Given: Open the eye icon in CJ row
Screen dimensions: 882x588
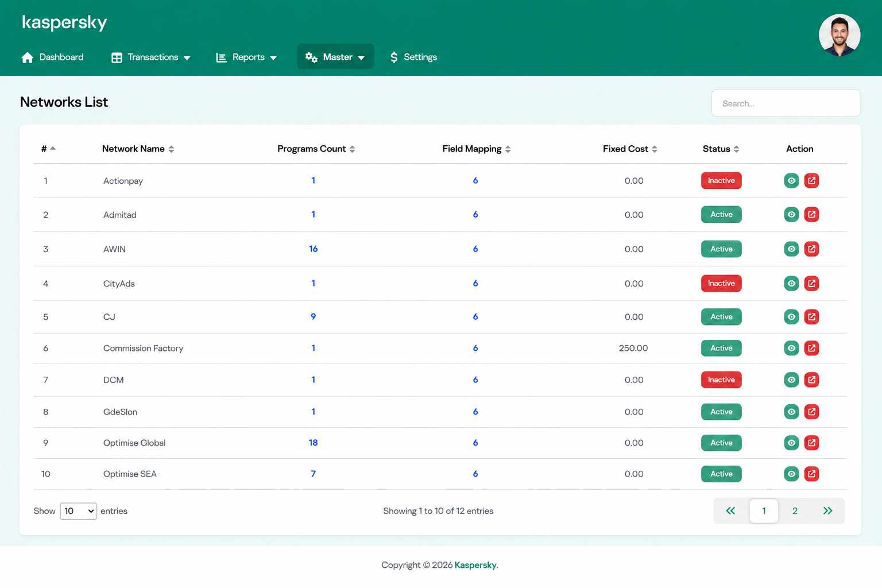Looking at the screenshot, I should [791, 316].
